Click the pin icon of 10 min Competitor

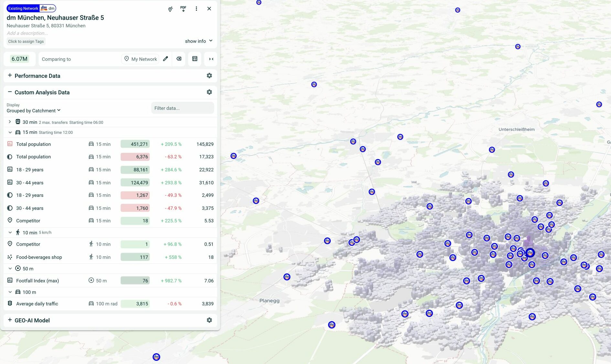pos(10,244)
